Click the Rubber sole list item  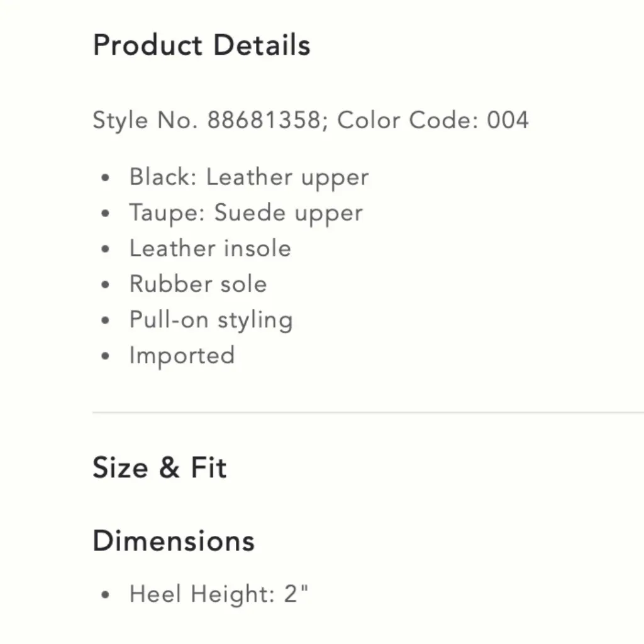(x=198, y=284)
